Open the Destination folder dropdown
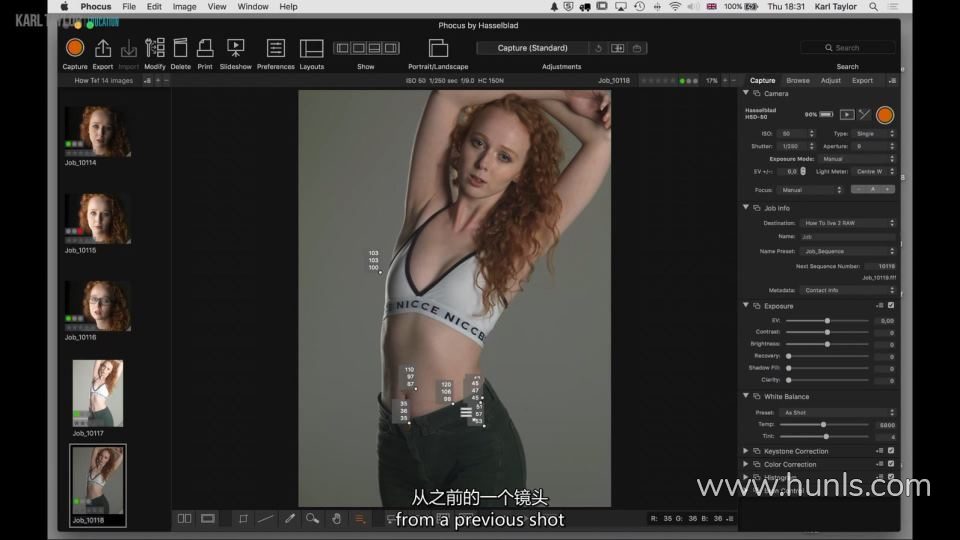 [848, 223]
